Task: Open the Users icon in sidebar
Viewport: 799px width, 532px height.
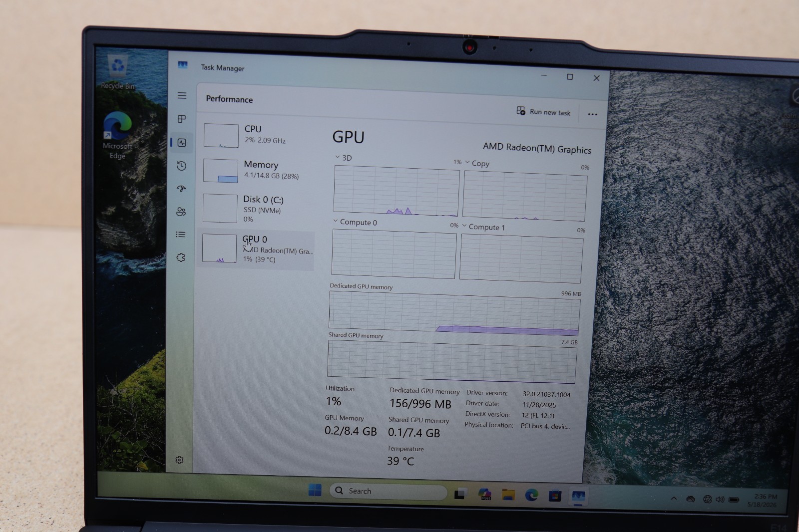Action: click(181, 212)
